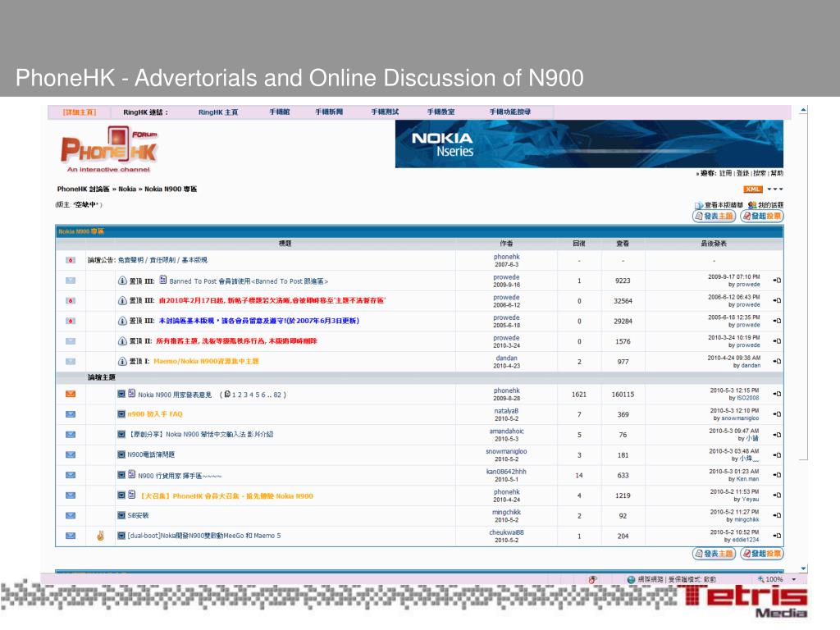
Task: Click the thread type icon before N900電話簿問題
Action: [121, 454]
